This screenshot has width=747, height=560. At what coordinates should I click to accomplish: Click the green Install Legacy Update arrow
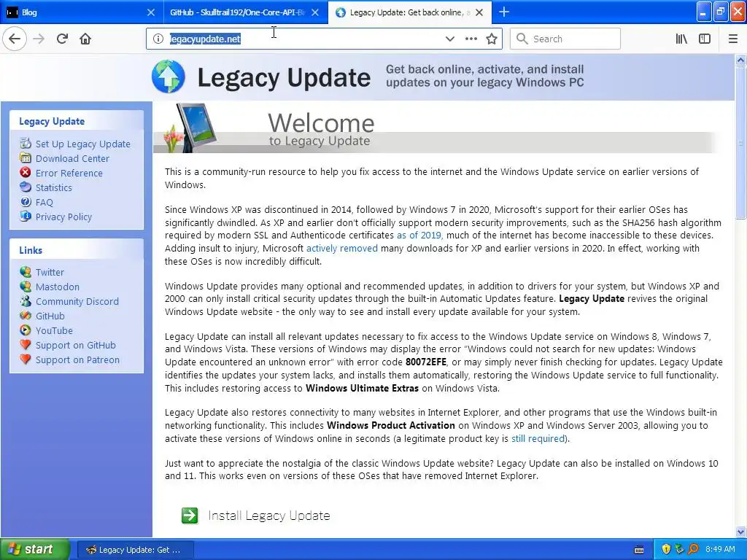tap(190, 516)
